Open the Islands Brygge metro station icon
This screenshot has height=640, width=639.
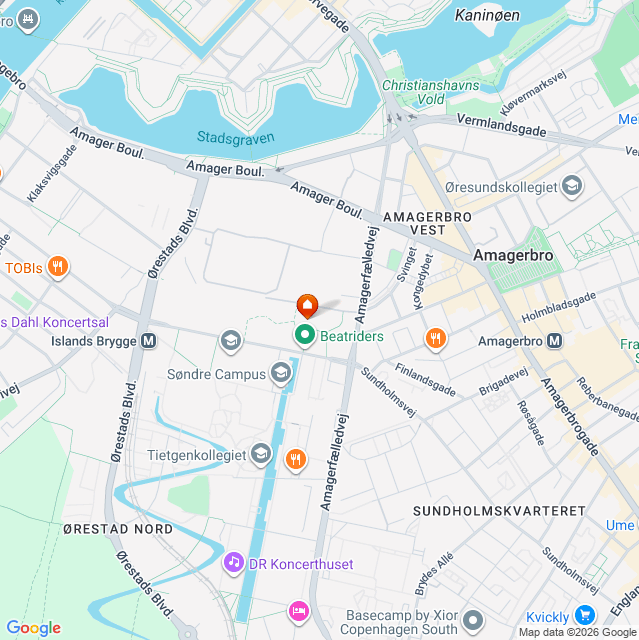(149, 341)
